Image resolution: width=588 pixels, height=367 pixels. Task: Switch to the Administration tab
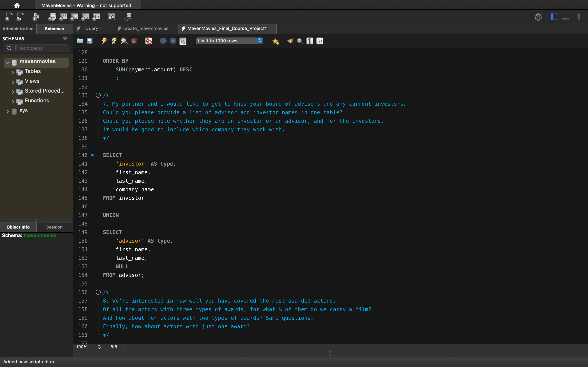point(18,29)
